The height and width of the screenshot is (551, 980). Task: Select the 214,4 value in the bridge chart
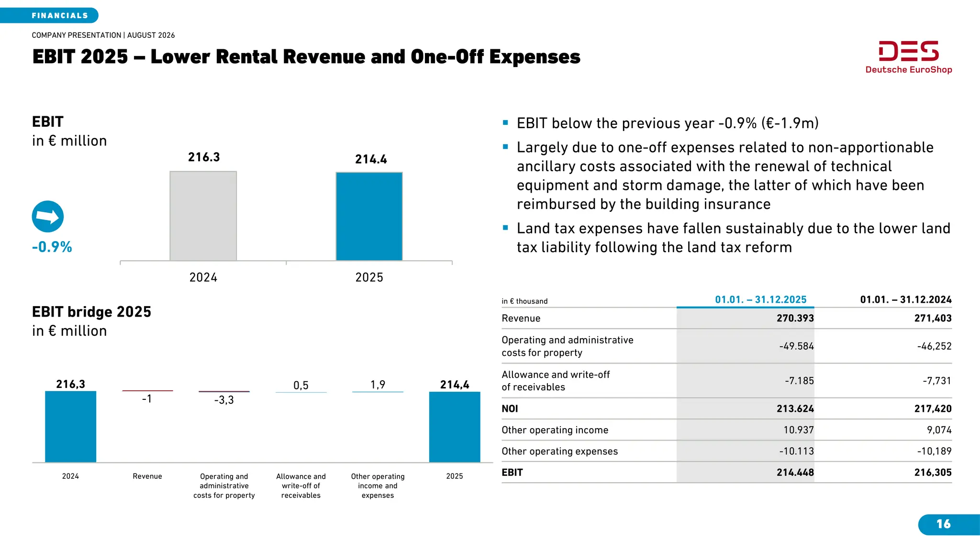tap(455, 385)
